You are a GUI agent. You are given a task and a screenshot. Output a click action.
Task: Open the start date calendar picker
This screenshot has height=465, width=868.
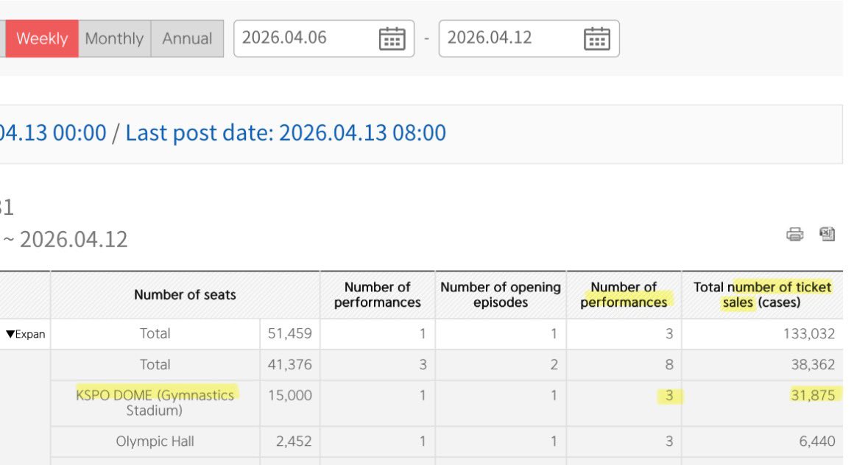[x=392, y=39]
